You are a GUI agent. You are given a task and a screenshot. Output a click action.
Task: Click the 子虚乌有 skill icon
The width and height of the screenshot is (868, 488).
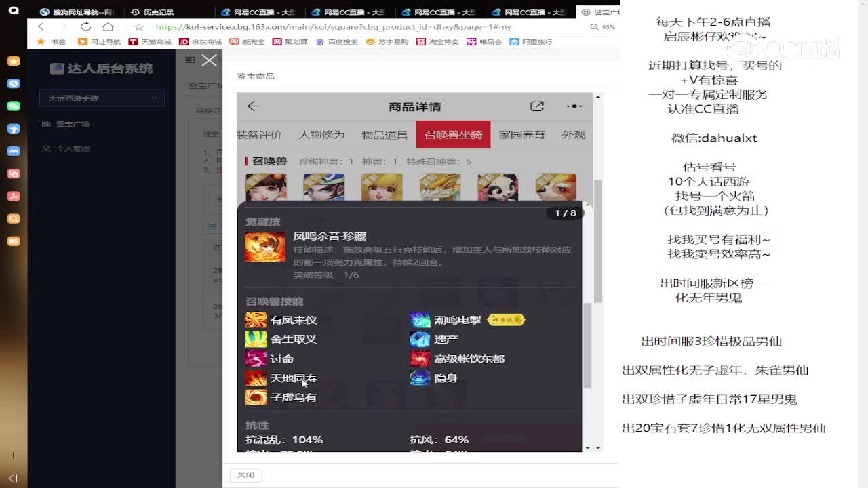pyautogui.click(x=256, y=397)
